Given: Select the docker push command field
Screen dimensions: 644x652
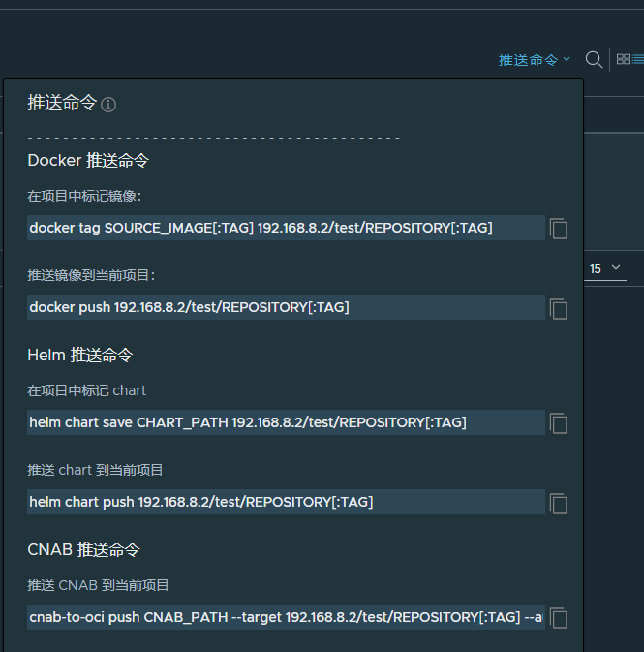Looking at the screenshot, I should point(286,307).
